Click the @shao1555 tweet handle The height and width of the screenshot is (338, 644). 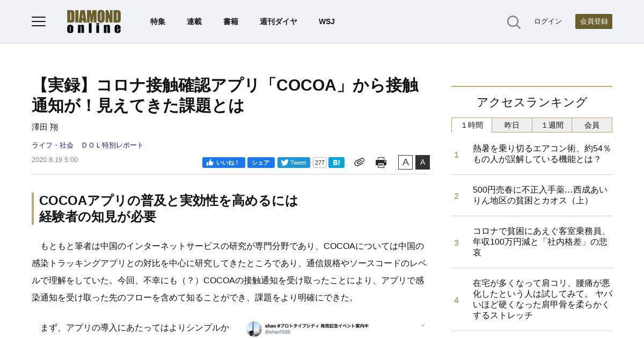pos(277,332)
